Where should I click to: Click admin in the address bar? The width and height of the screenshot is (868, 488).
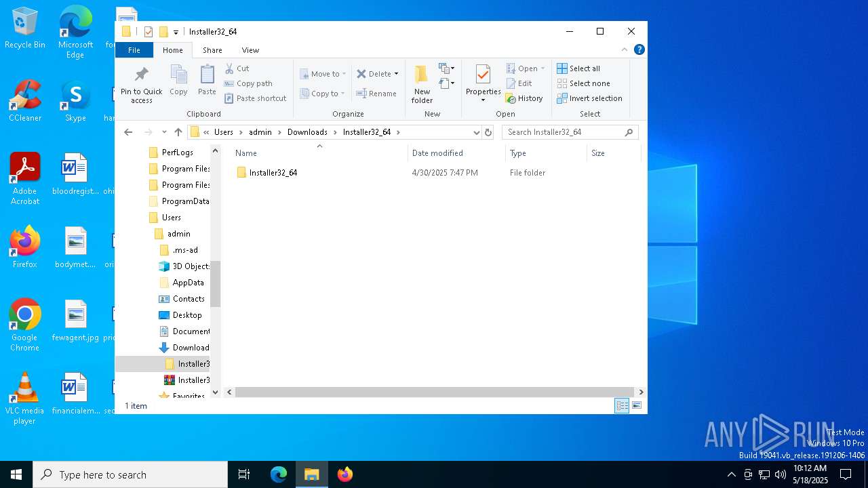click(x=260, y=132)
